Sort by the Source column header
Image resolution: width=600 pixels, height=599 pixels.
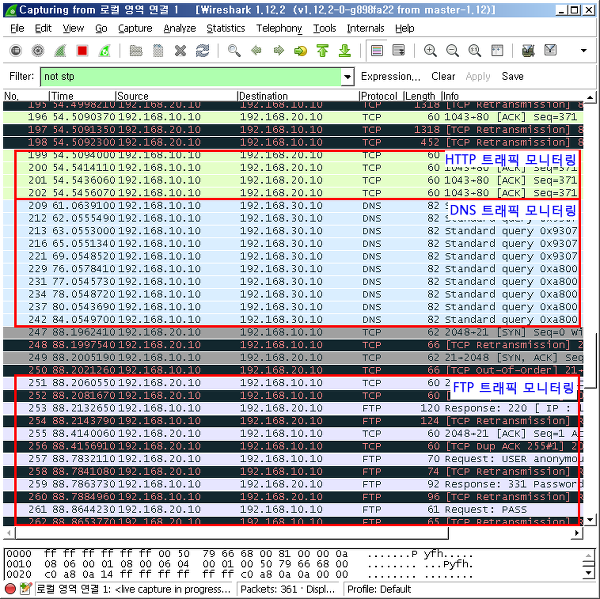[176, 96]
